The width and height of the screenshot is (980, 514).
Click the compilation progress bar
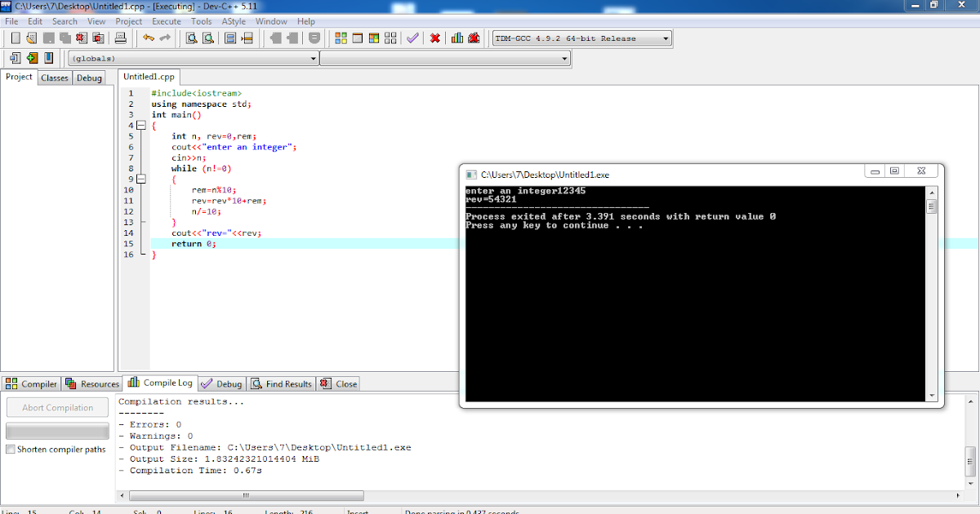56,431
